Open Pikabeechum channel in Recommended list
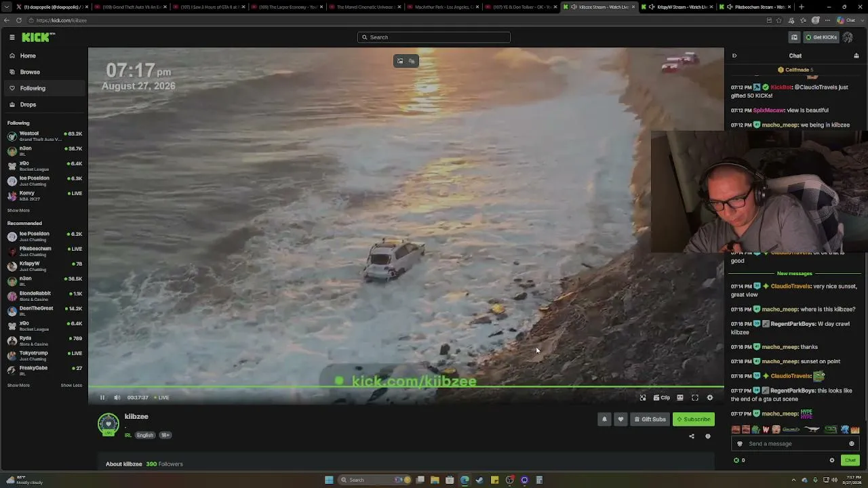 (x=44, y=251)
